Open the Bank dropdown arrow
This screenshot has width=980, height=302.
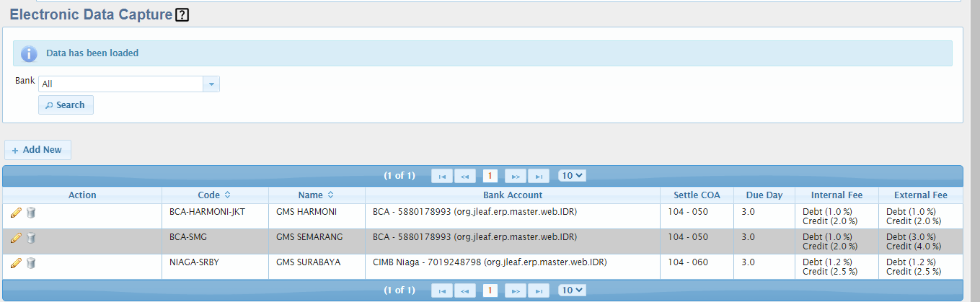point(211,84)
